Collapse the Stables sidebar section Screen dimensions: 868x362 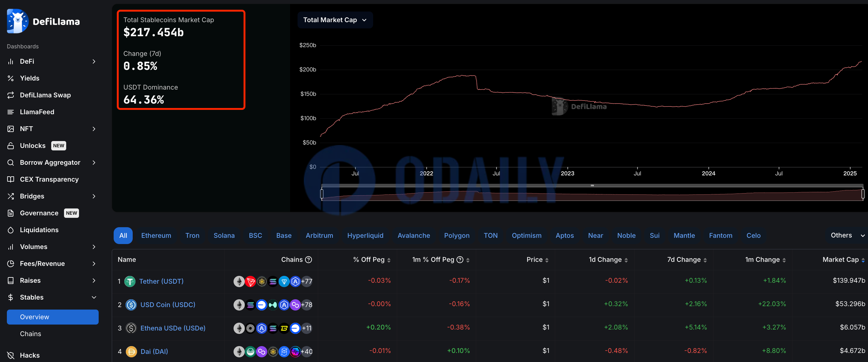(x=94, y=297)
